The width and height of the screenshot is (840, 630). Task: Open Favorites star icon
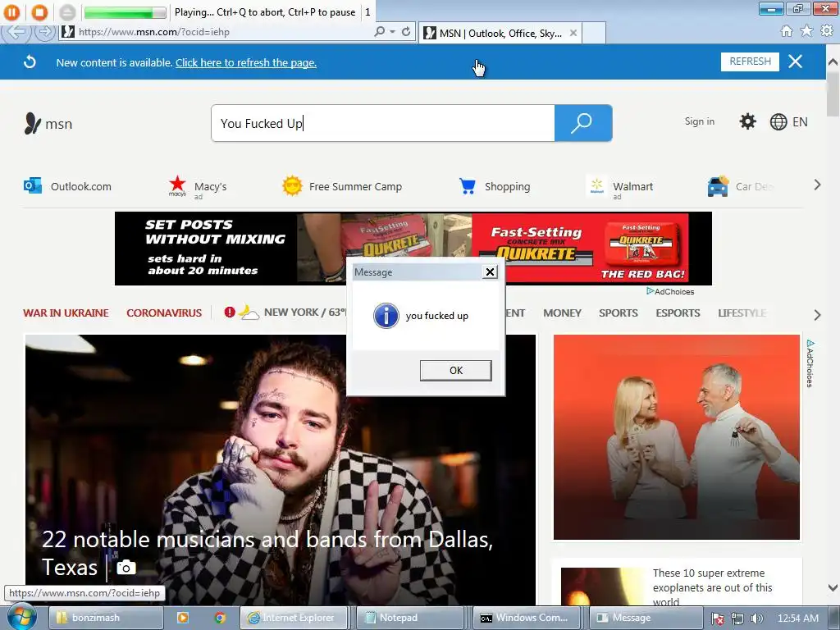806,31
